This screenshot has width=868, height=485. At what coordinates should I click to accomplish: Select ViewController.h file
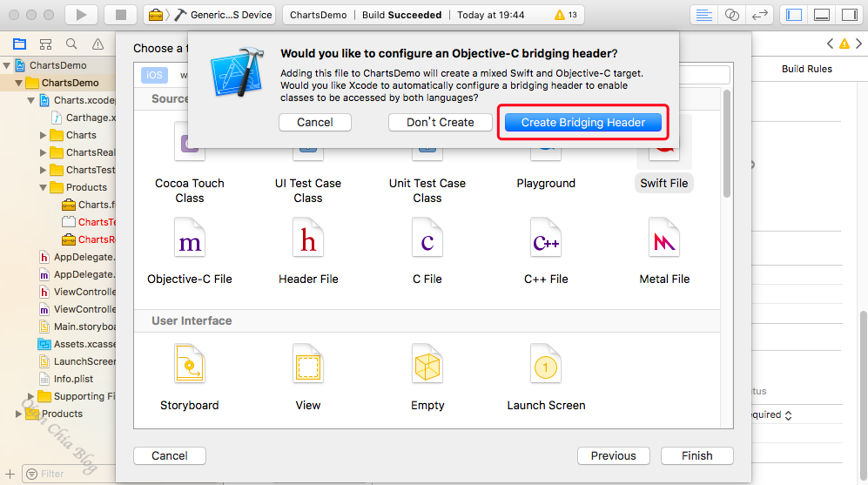[77, 292]
